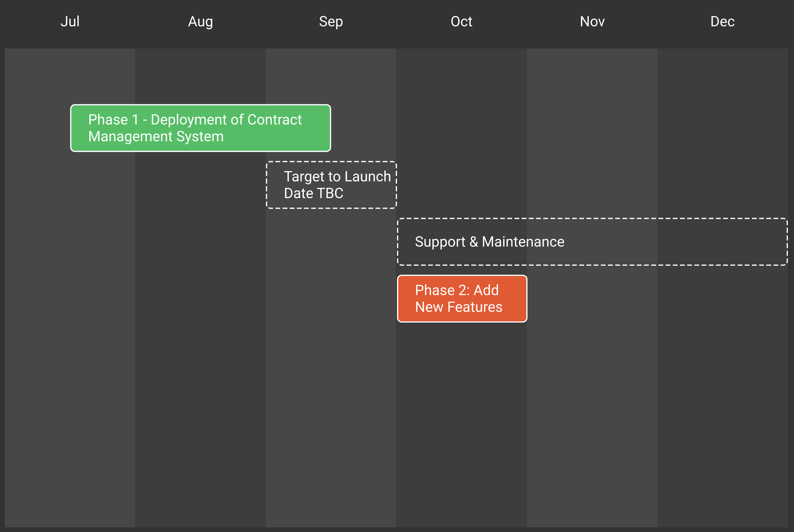794x532 pixels.
Task: Select the Phase 1 deployment green bar
Action: [x=201, y=128]
